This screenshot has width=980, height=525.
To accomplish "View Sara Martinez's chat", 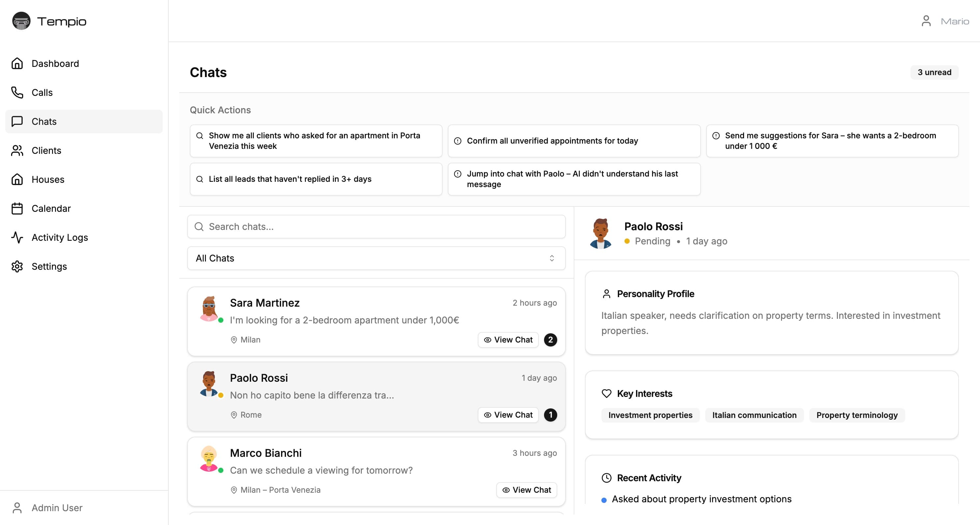I will coord(508,340).
